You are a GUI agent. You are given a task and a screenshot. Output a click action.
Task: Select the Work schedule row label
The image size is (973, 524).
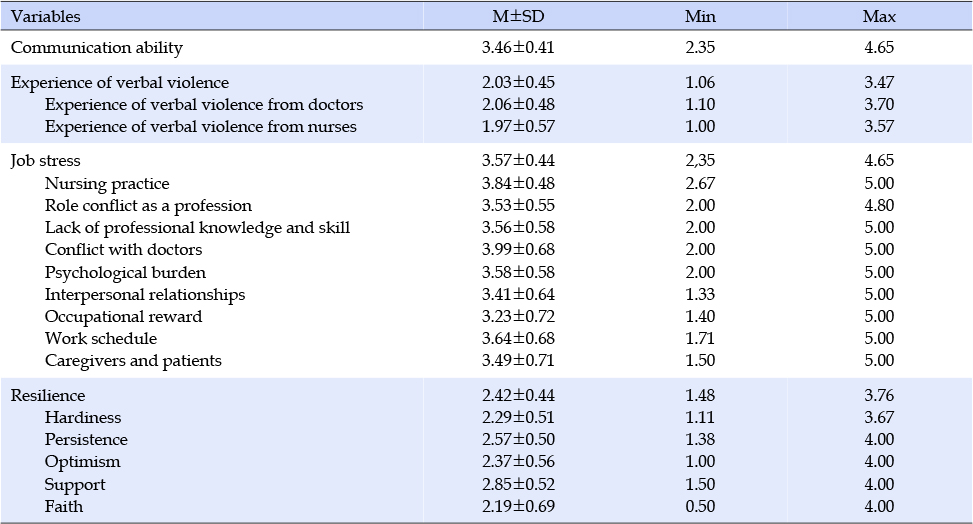101,338
